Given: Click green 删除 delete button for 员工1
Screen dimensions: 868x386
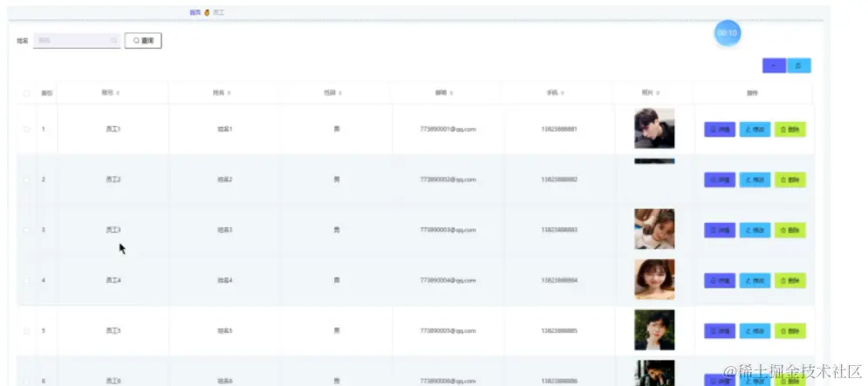Looking at the screenshot, I should pos(790,130).
